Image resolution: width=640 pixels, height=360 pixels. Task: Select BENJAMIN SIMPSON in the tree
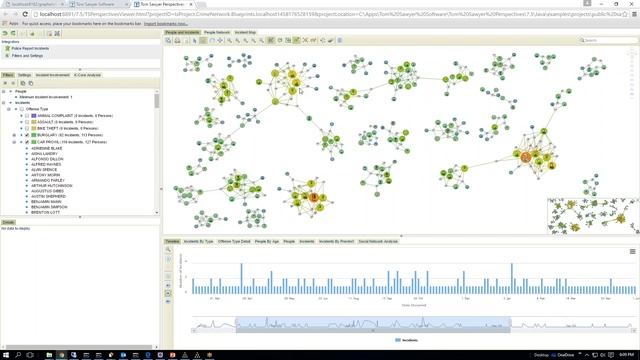(49, 207)
